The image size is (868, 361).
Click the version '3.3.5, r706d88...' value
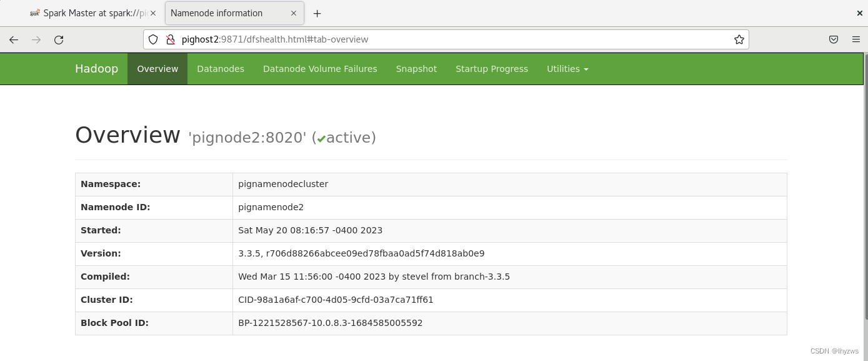361,253
